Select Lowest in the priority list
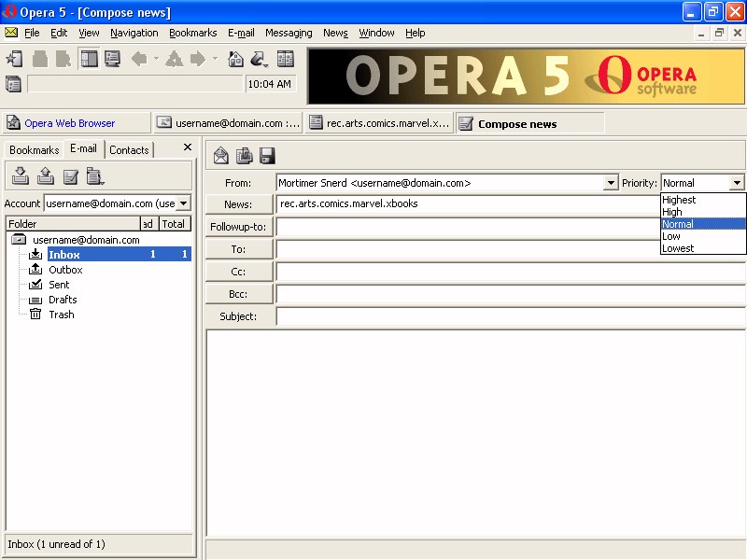The image size is (747, 560). [703, 248]
